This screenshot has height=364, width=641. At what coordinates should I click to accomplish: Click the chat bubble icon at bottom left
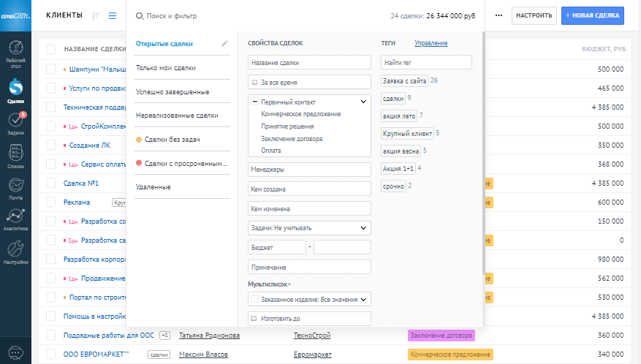15,352
